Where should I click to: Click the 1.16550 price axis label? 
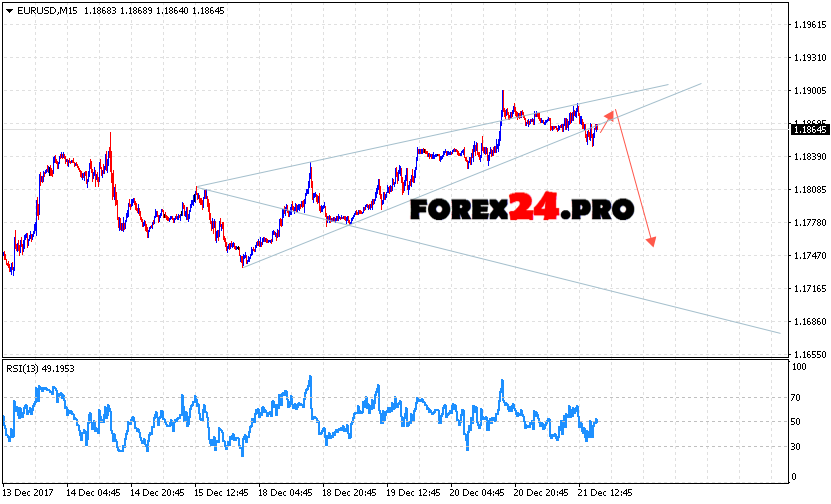click(807, 354)
